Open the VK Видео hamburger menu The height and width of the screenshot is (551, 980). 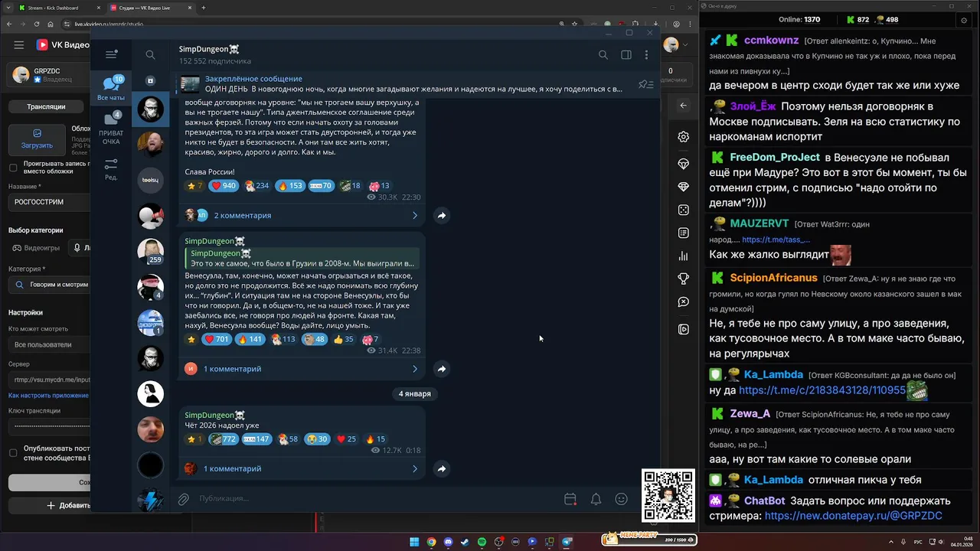(x=18, y=45)
